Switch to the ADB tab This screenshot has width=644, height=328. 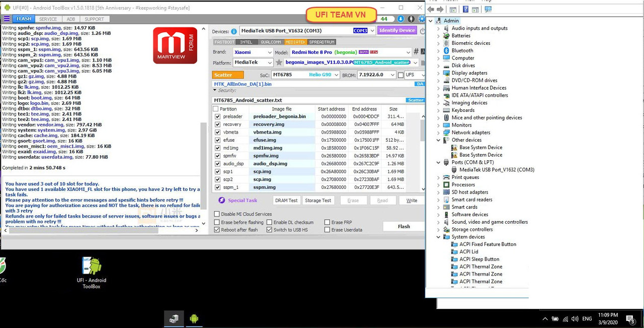(x=71, y=19)
